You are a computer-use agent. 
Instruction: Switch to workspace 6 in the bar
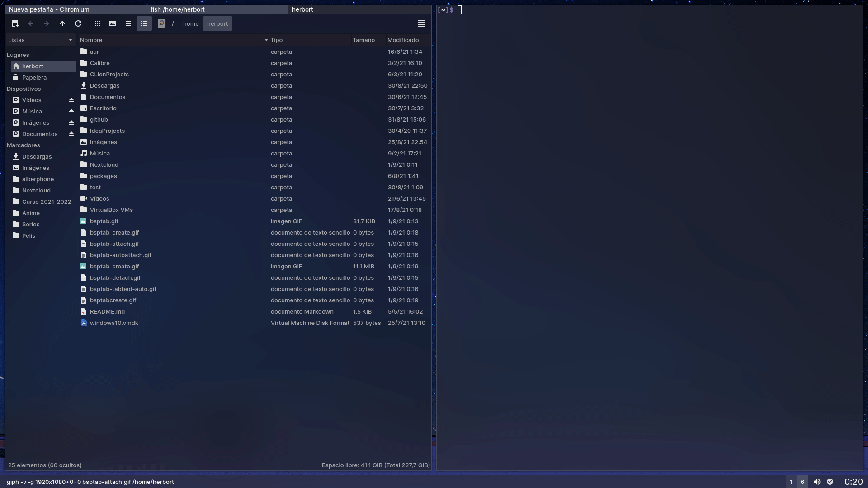[x=802, y=482]
